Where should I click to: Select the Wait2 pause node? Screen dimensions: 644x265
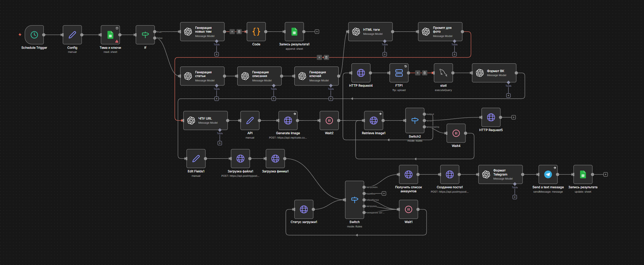[329, 121]
